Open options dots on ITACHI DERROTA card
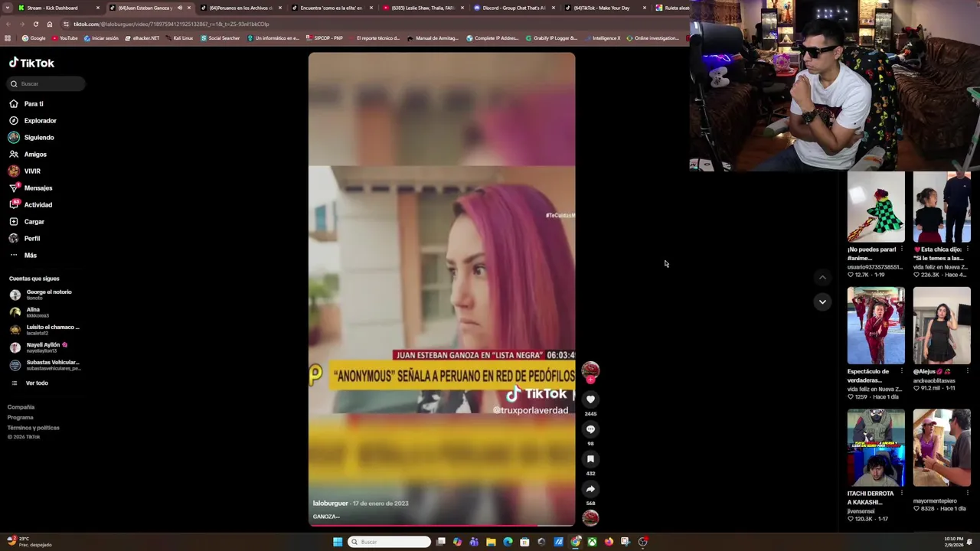980x551 pixels. tap(902, 494)
